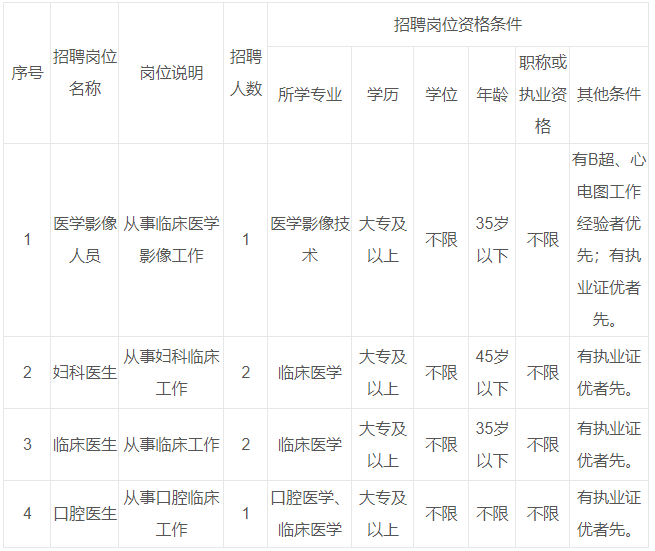The image size is (655, 551).
Task: Select the 学位 sub-header cell
Action: click(442, 95)
